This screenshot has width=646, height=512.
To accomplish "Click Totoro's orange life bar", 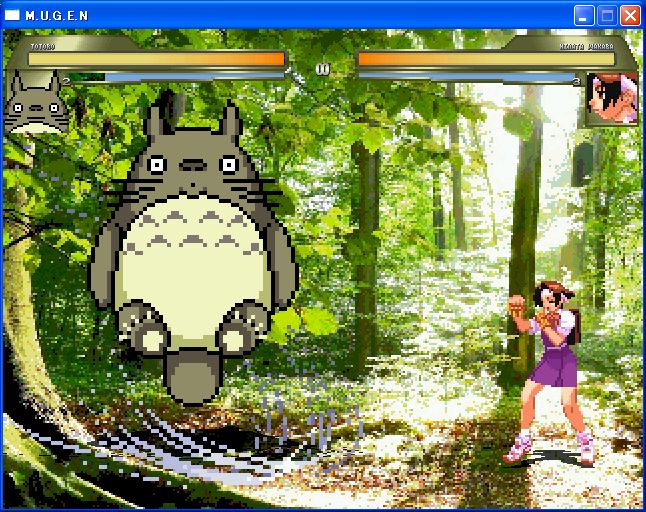I will [157, 59].
